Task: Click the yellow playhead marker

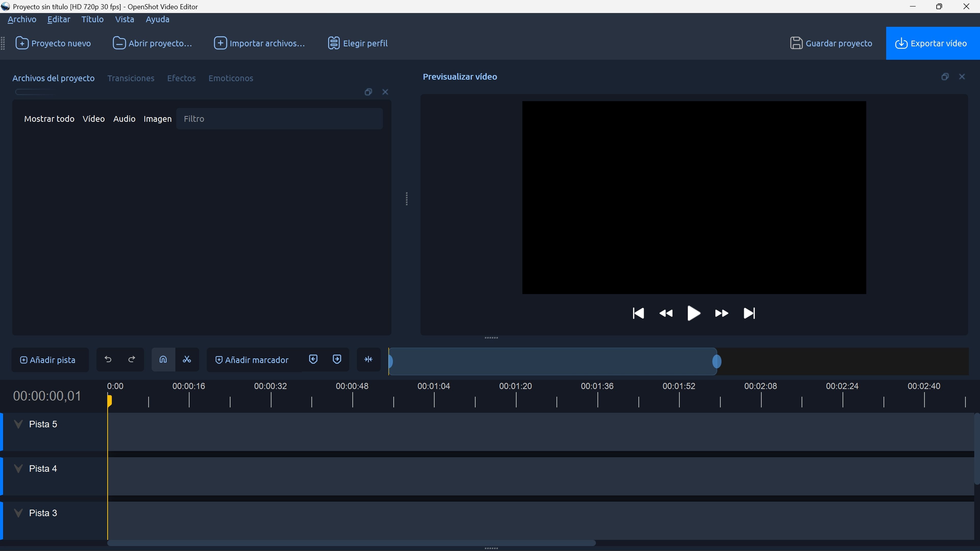Action: [109, 401]
